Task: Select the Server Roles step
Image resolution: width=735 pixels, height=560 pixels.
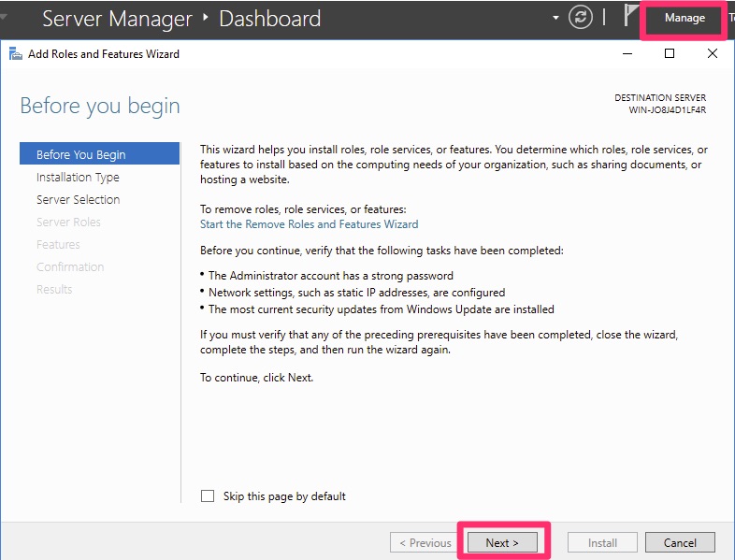Action: point(68,223)
